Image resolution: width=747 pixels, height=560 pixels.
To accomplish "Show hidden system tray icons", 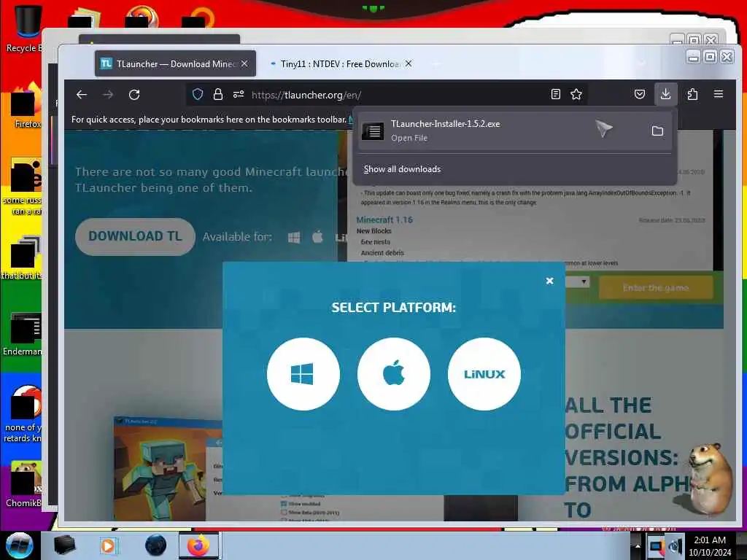I will pyautogui.click(x=638, y=545).
